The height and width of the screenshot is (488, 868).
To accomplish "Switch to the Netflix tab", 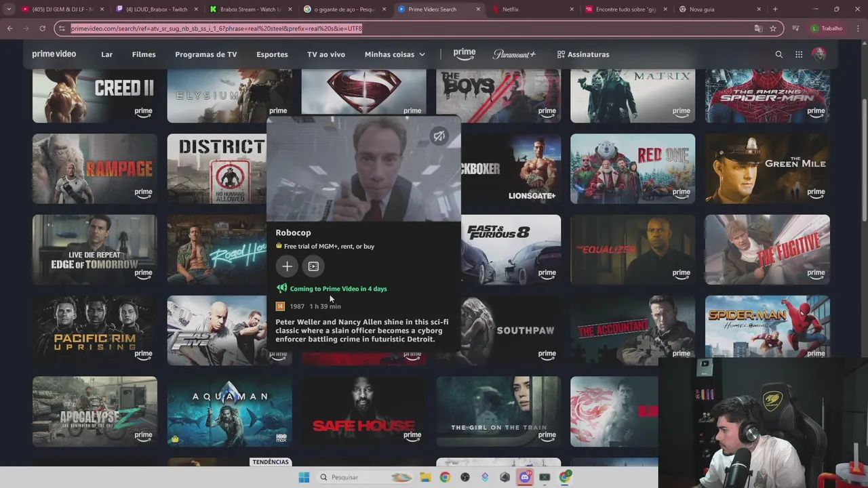I will coord(532,9).
